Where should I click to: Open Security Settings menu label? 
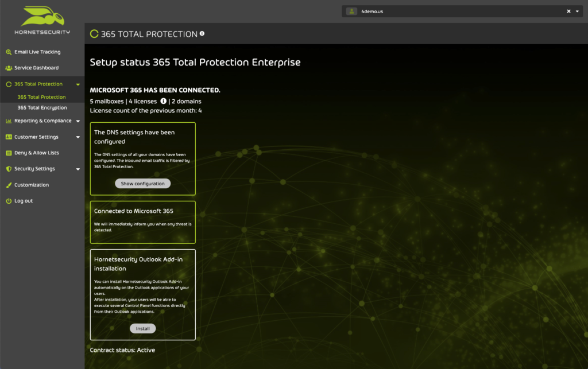coord(34,169)
